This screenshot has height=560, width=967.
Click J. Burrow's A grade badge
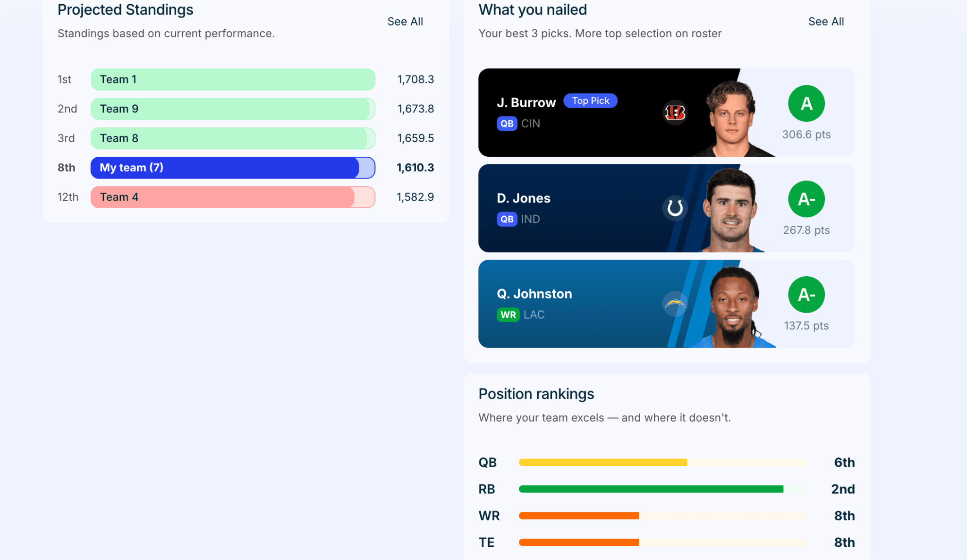click(806, 103)
